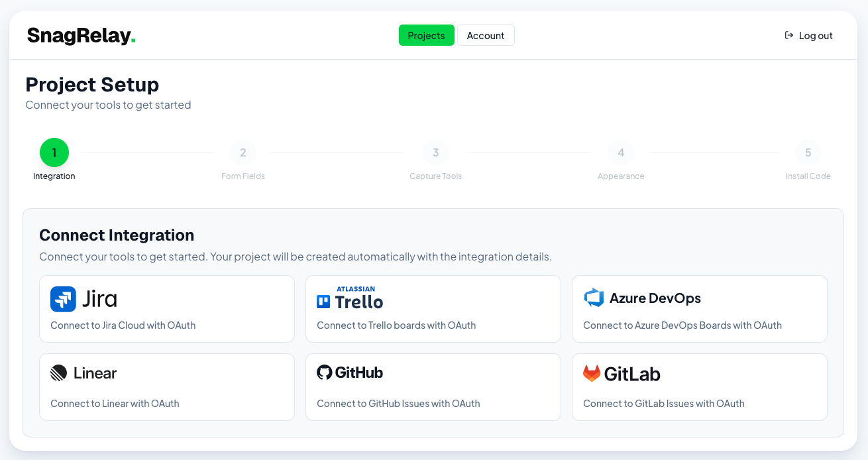Select step 1 Integration circle
This screenshot has width=868, height=460.
[54, 152]
